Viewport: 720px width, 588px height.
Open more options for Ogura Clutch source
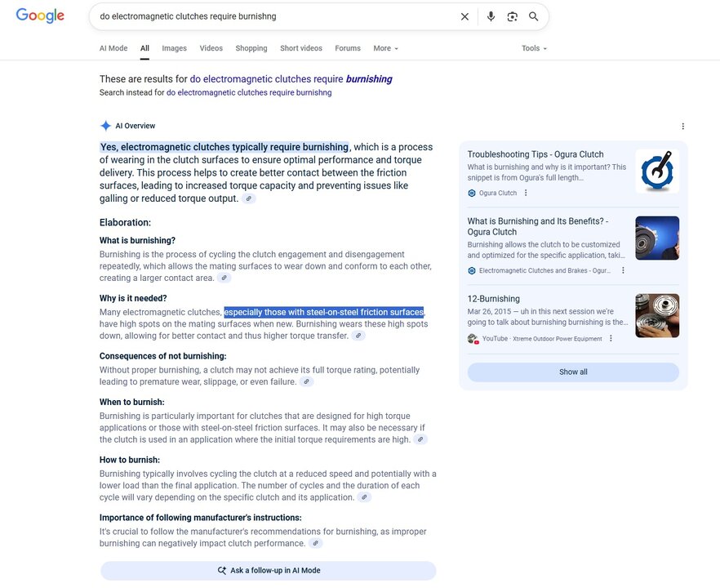click(526, 194)
